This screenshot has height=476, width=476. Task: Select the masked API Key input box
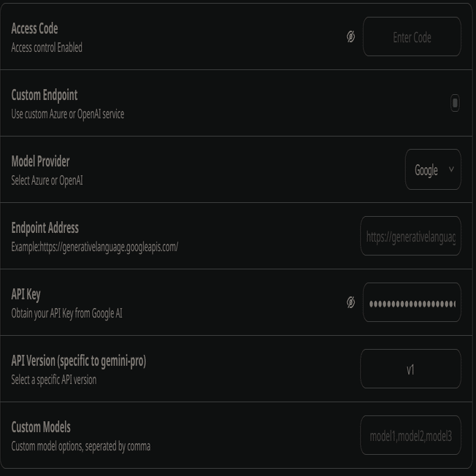click(412, 302)
